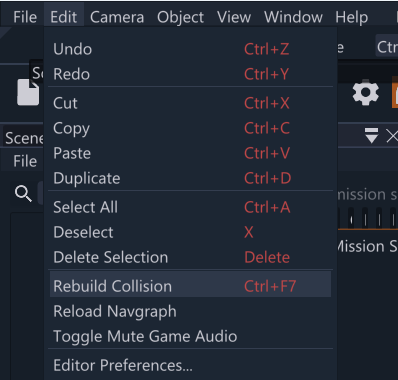Open the Camera menu
This screenshot has height=380, width=398.
(x=117, y=17)
